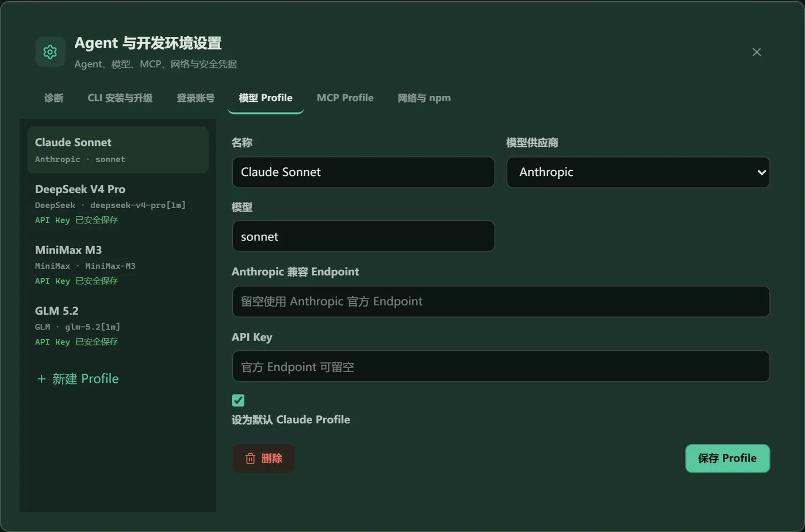
Task: Click the Agent 与开发环境设置 title
Action: (148, 43)
